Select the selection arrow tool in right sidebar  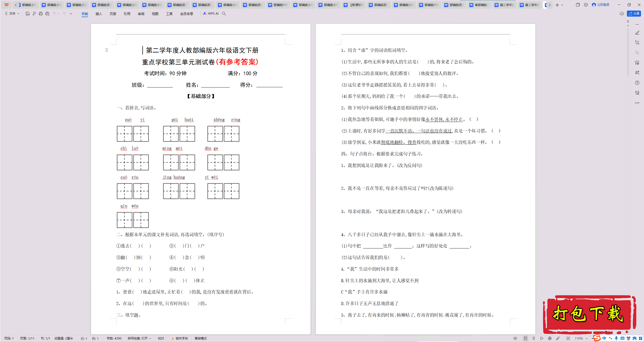pos(637,42)
